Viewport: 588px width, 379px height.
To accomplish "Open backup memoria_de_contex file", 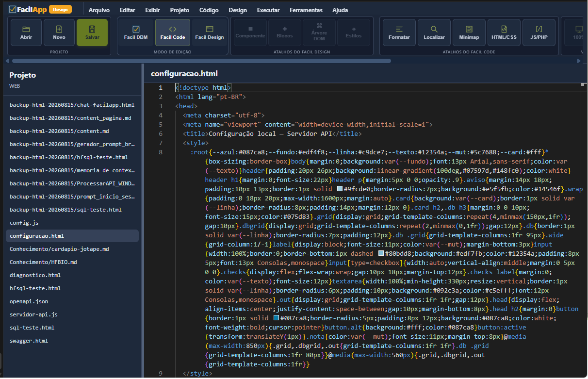I will coord(72,170).
